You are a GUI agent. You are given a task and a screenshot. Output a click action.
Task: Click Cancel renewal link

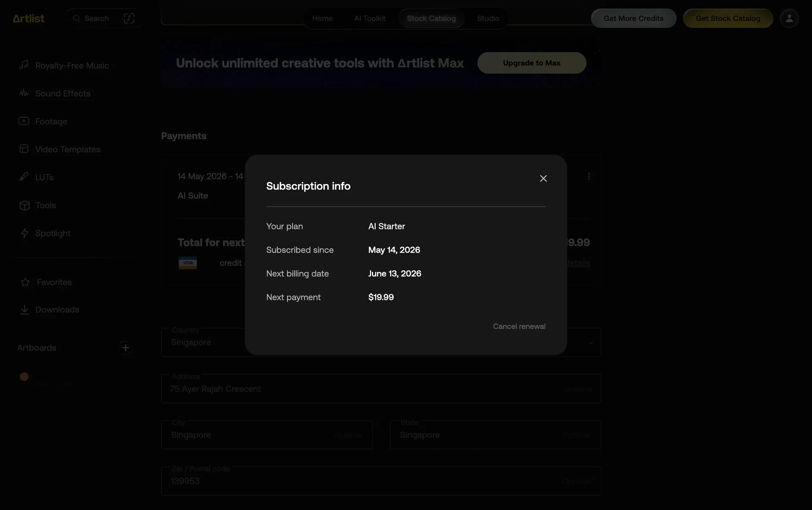[519, 326]
